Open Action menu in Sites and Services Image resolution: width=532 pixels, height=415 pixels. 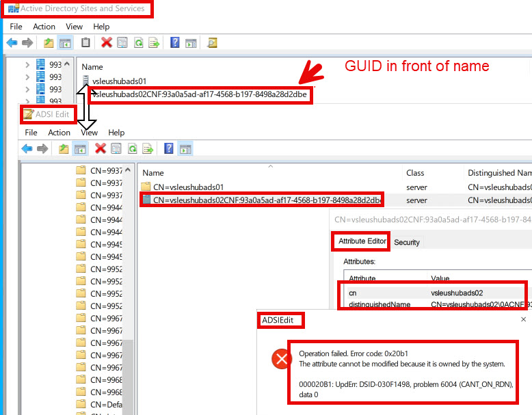(x=44, y=27)
